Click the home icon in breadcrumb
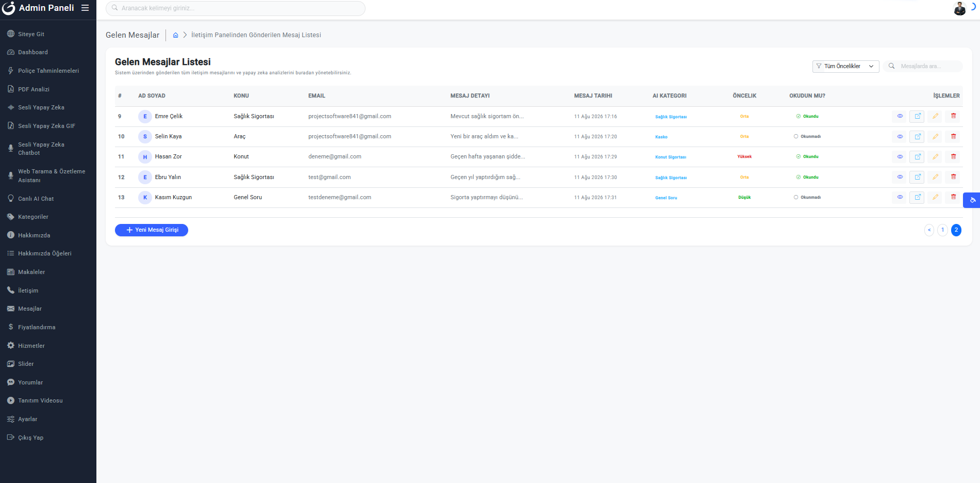The image size is (980, 483). [175, 35]
